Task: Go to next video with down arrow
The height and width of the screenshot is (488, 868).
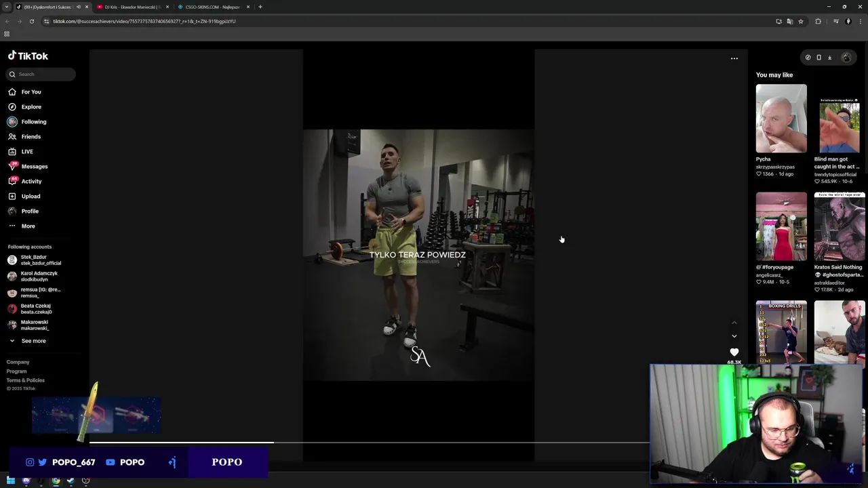Action: pyautogui.click(x=734, y=335)
